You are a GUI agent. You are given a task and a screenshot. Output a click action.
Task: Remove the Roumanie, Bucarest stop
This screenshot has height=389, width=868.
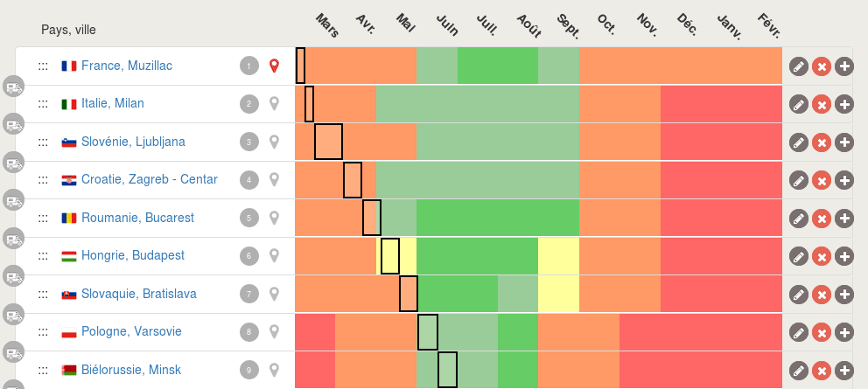(821, 219)
